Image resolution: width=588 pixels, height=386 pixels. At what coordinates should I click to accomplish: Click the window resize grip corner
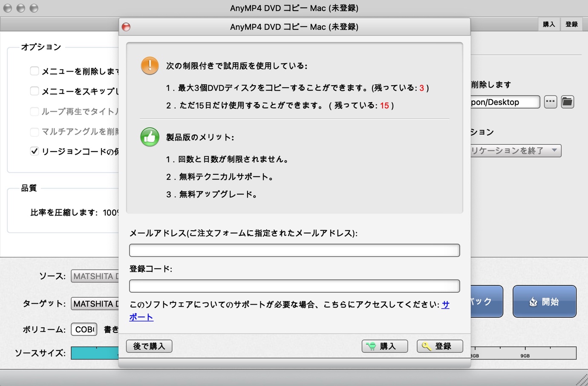582,380
